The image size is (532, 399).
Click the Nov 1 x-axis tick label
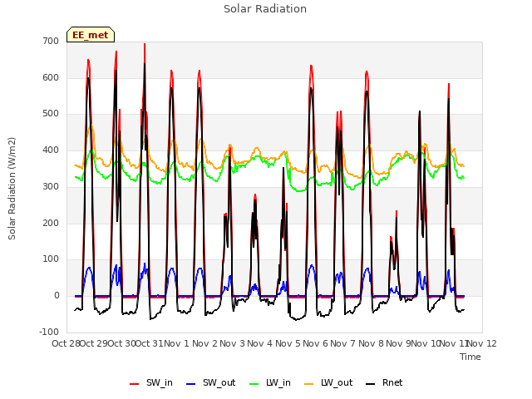click(177, 343)
